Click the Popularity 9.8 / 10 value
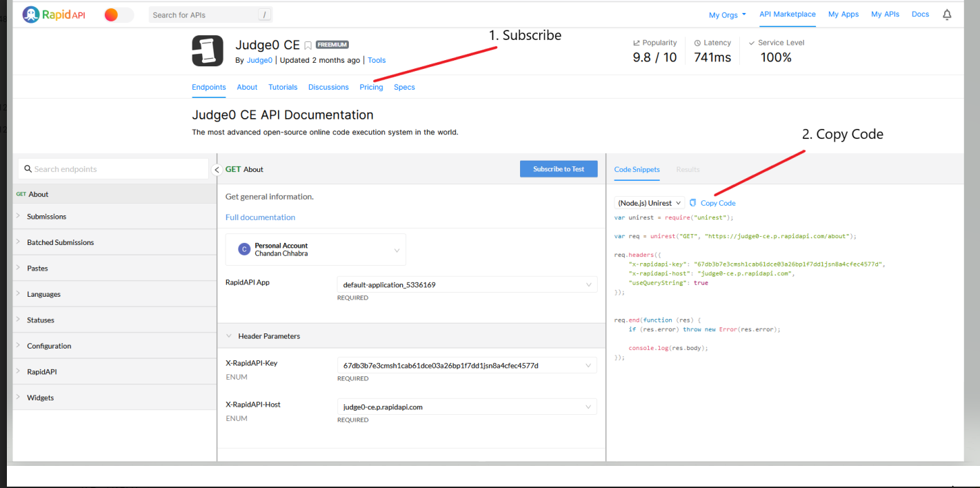This screenshot has width=980, height=488. coord(654,57)
